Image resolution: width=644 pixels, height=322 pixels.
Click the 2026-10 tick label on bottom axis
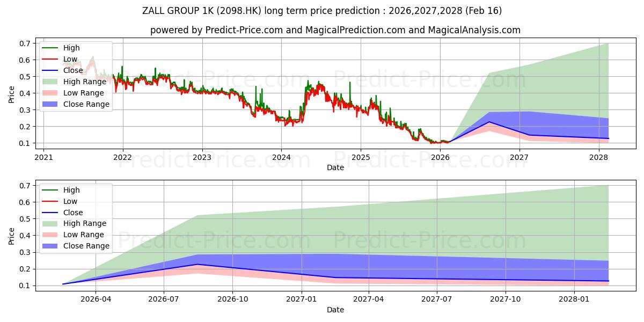coord(233,299)
